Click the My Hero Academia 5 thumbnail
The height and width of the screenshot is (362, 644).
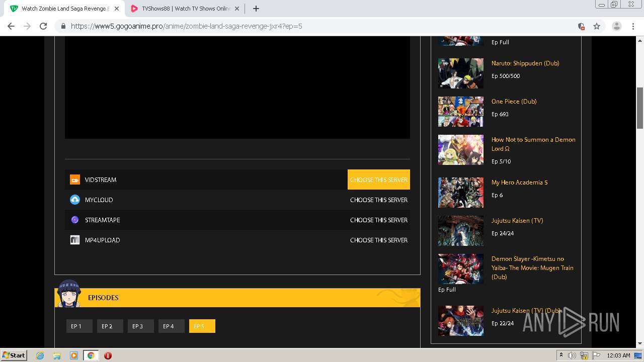(460, 193)
